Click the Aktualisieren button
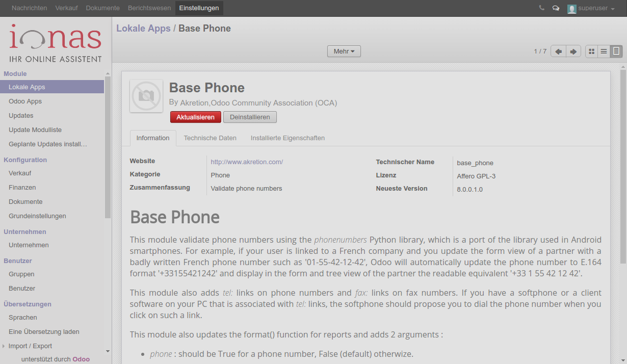Image resolution: width=627 pixels, height=364 pixels. coord(196,117)
